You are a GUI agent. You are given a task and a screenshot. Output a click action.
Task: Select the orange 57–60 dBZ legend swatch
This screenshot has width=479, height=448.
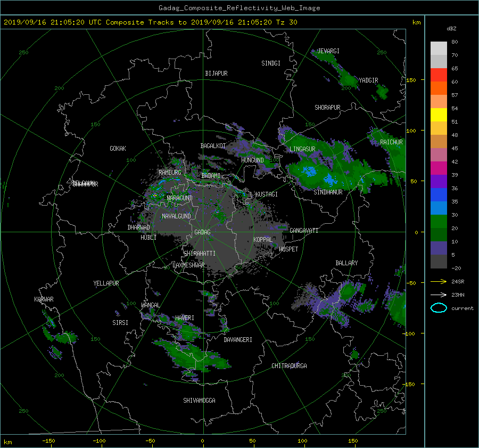[x=439, y=88]
